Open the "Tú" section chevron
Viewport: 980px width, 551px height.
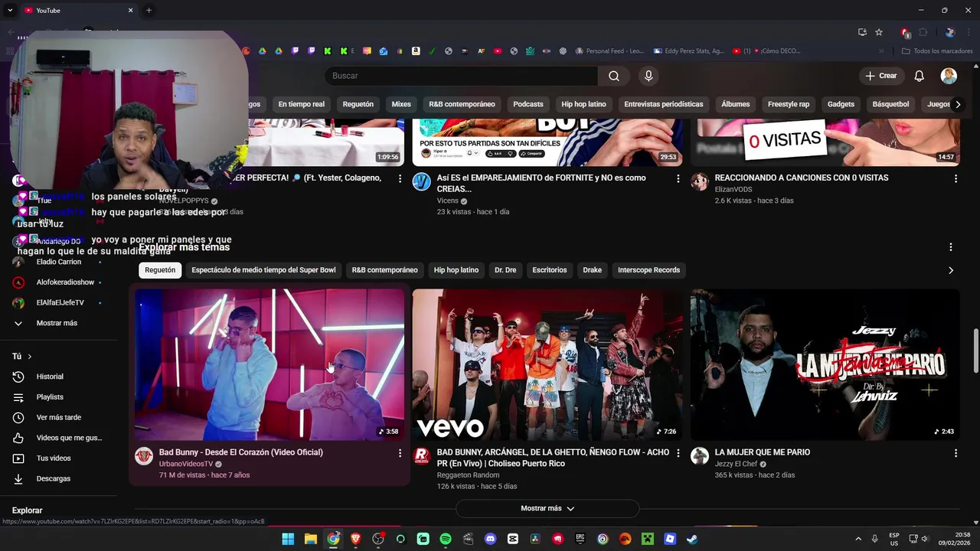[x=30, y=357]
